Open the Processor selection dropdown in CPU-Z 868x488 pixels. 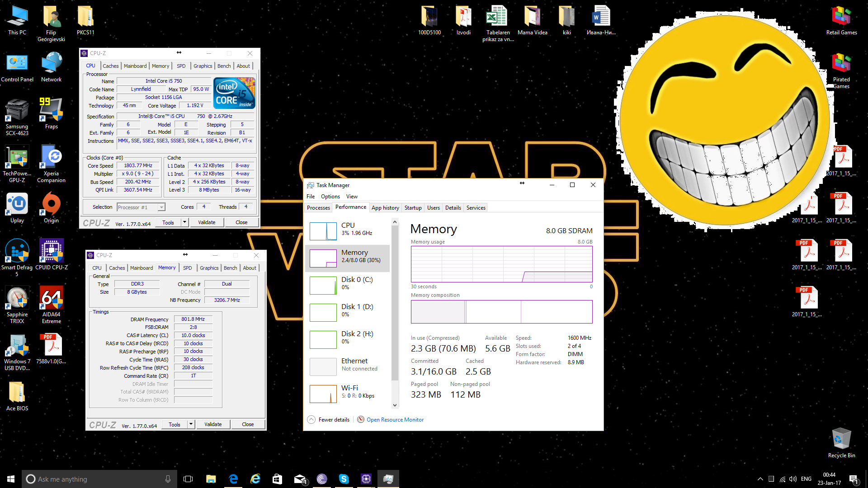point(141,207)
